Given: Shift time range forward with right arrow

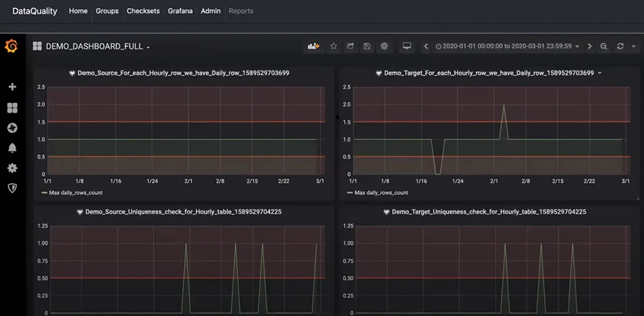Looking at the screenshot, I should point(590,46).
